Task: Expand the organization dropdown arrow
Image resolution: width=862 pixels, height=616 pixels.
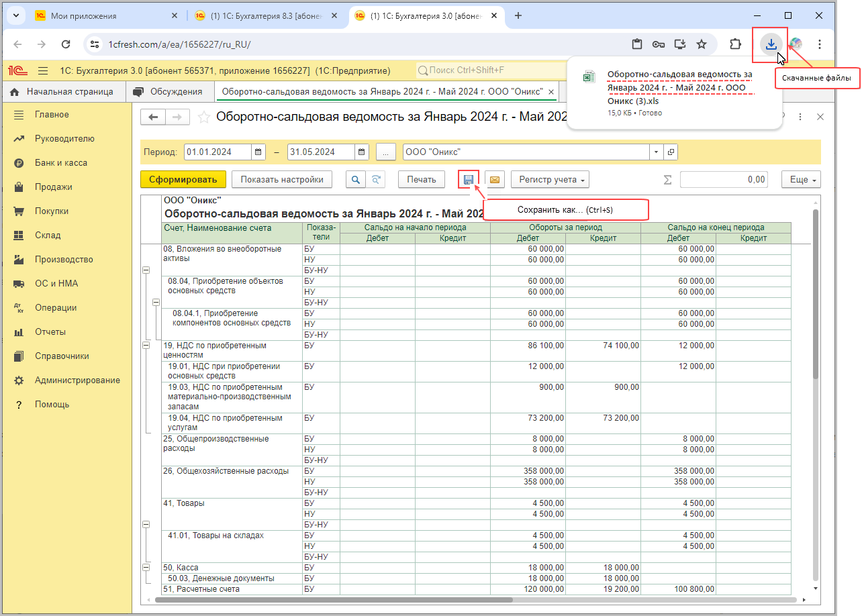Action: click(656, 152)
